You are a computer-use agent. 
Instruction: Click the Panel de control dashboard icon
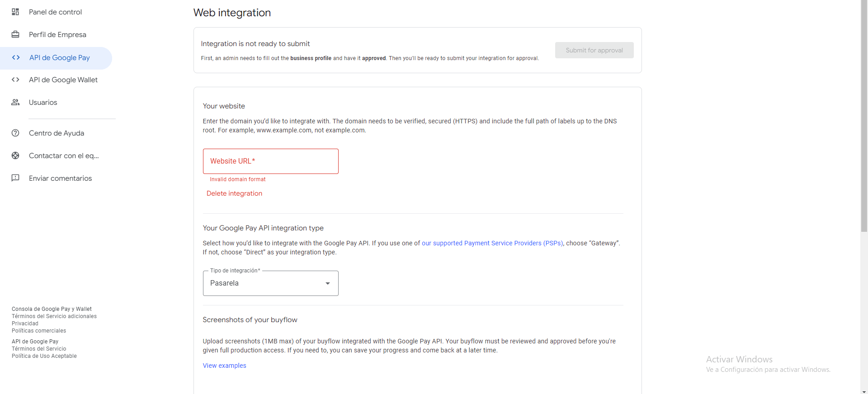15,12
